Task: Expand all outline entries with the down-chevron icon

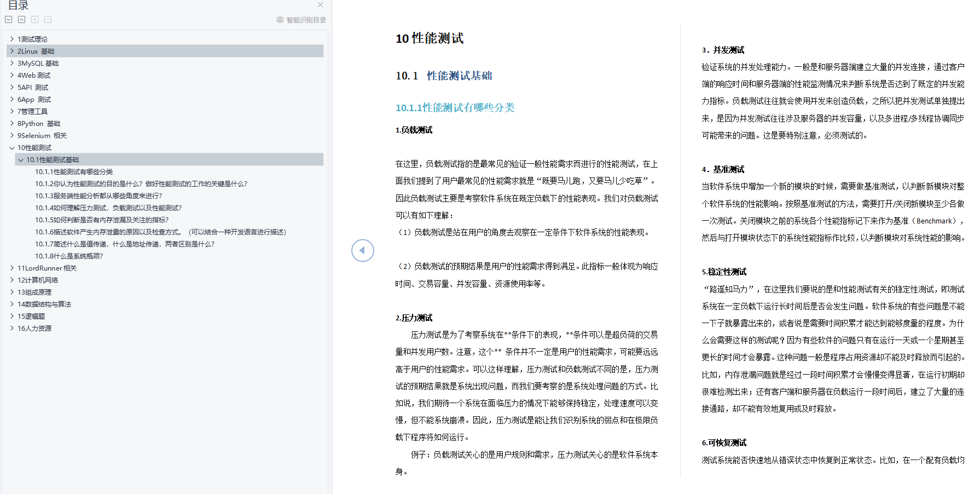Action: 9,19
